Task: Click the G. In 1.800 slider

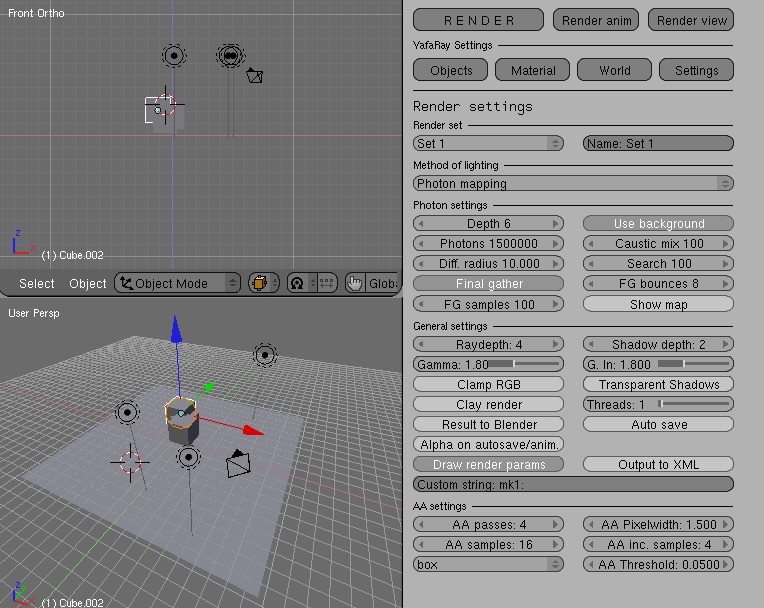Action: tap(658, 364)
